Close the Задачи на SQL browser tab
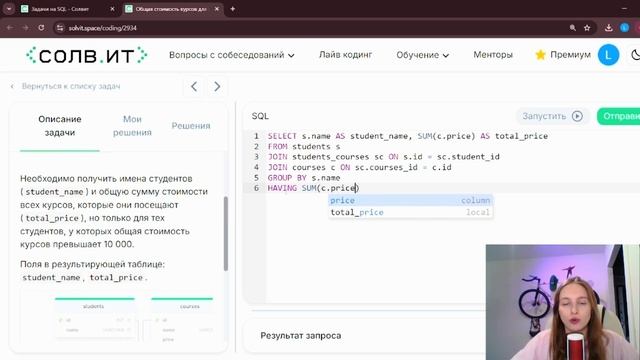 [x=112, y=9]
